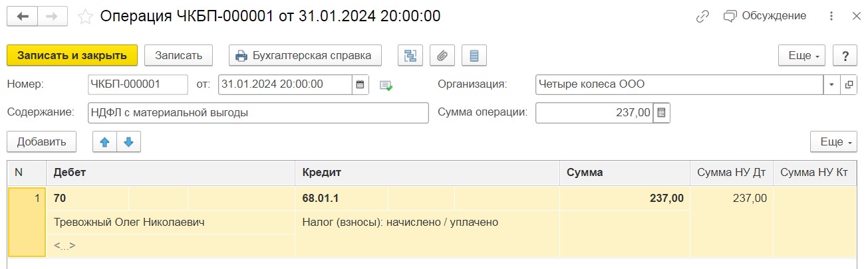868x269 pixels.
Task: Open the three-dot options menu
Action: (x=831, y=17)
